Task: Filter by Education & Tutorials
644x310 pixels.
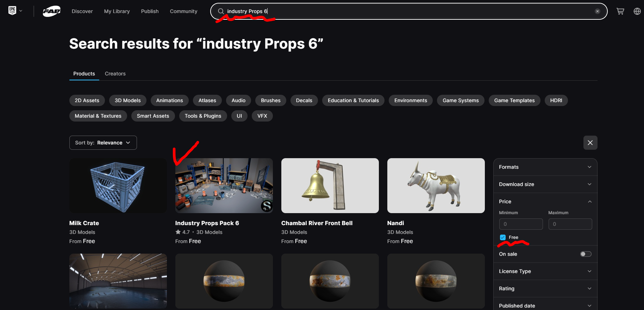Action: click(354, 100)
